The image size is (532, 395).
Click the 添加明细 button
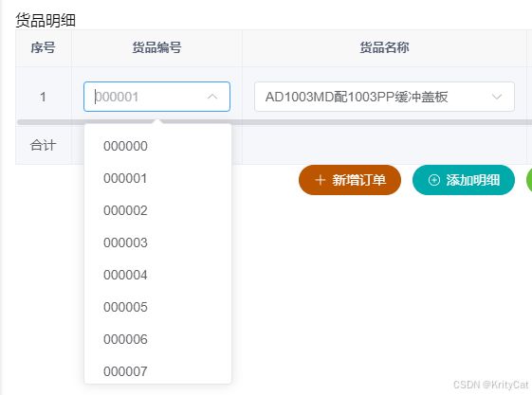coord(464,180)
